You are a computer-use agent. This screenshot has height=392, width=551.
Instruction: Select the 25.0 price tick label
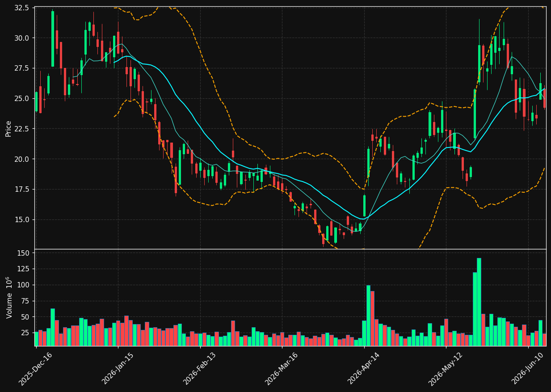click(x=22, y=98)
